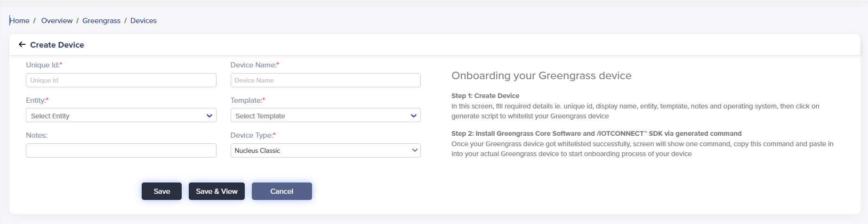The width and height of the screenshot is (868, 224).
Task: Open the Devices breadcrumb link
Action: pos(144,21)
